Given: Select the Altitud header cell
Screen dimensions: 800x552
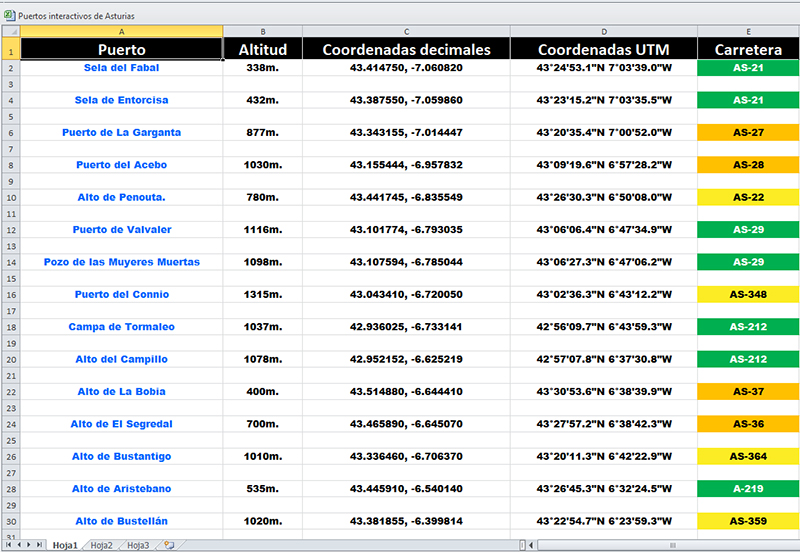Looking at the screenshot, I should pyautogui.click(x=263, y=49).
